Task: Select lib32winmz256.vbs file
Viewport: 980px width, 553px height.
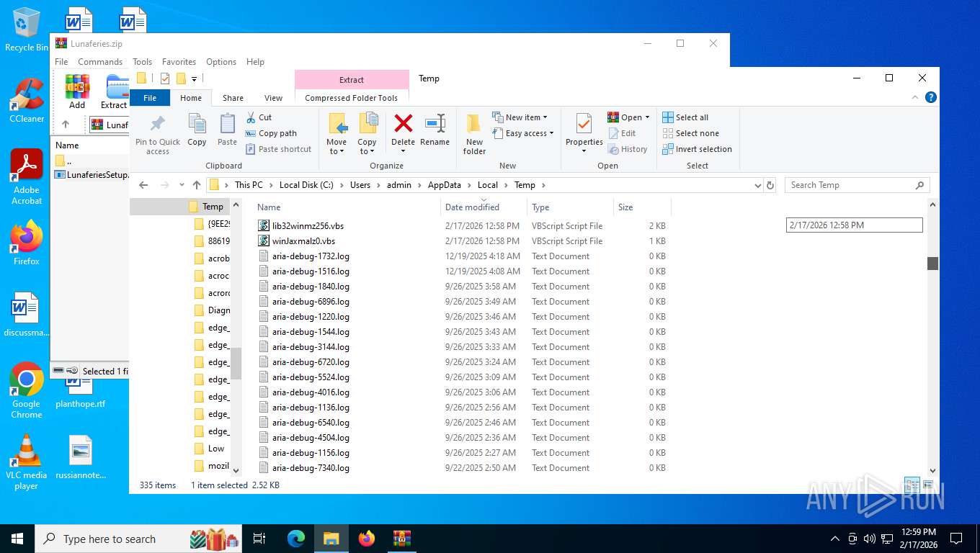Action: tap(308, 225)
